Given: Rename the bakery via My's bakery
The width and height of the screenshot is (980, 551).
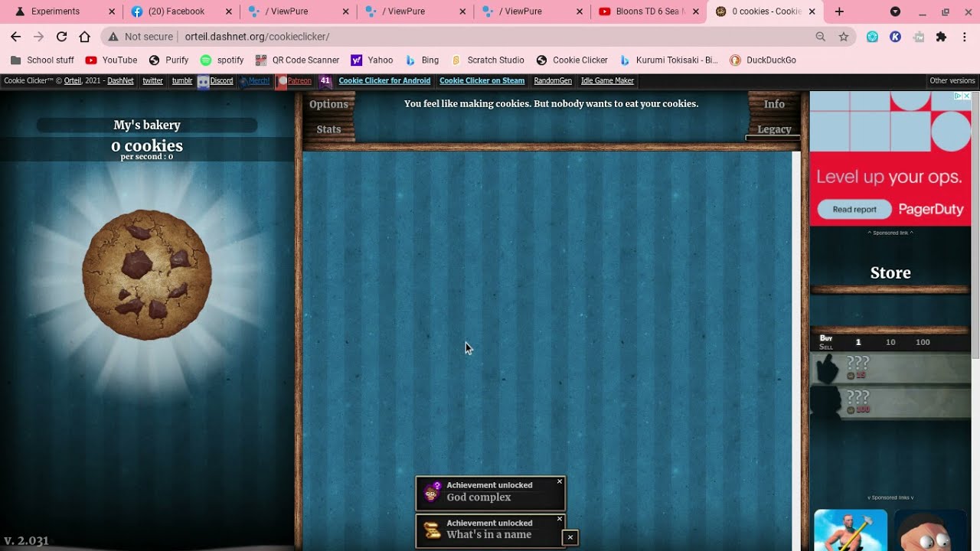Looking at the screenshot, I should [147, 125].
